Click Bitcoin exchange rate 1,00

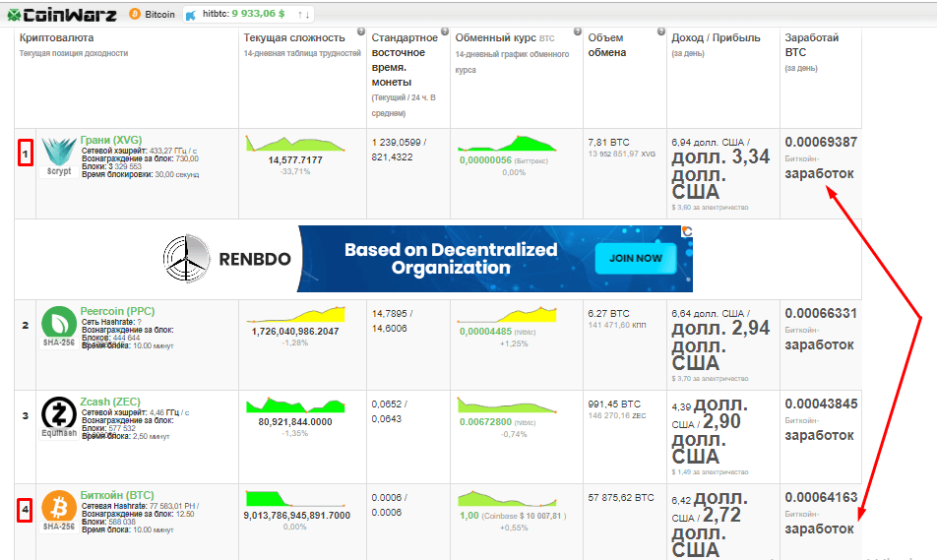(469, 516)
